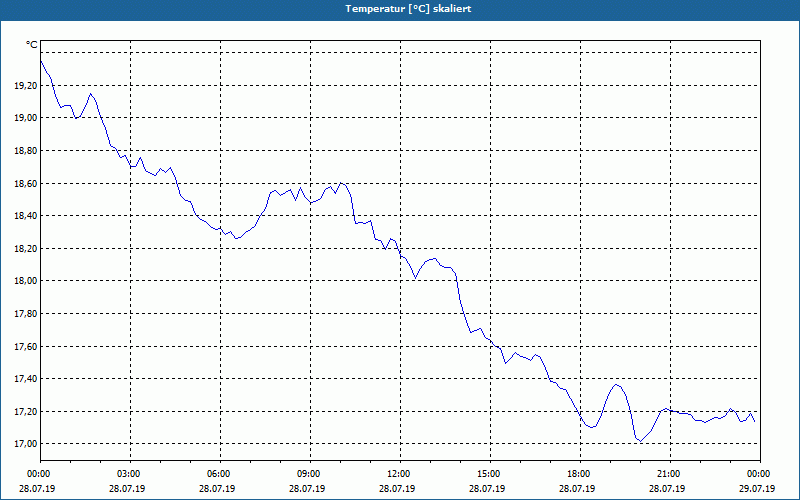Select the °C unit label on the axis
800x500 pixels.
tap(32, 45)
